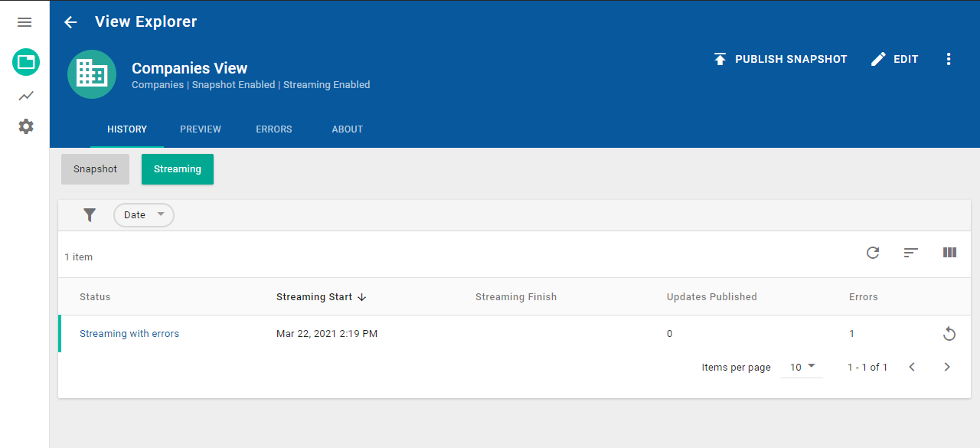Click the Publish Snapshot button

tap(780, 59)
